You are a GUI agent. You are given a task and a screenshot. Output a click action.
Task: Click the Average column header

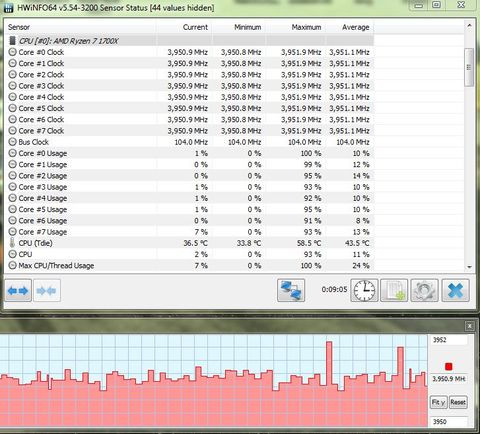pyautogui.click(x=350, y=27)
